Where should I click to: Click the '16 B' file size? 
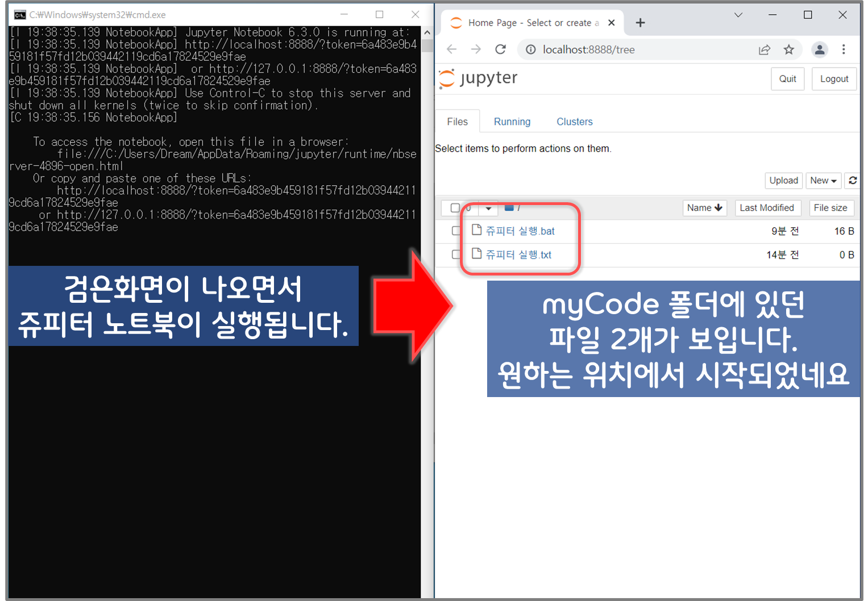[844, 231]
